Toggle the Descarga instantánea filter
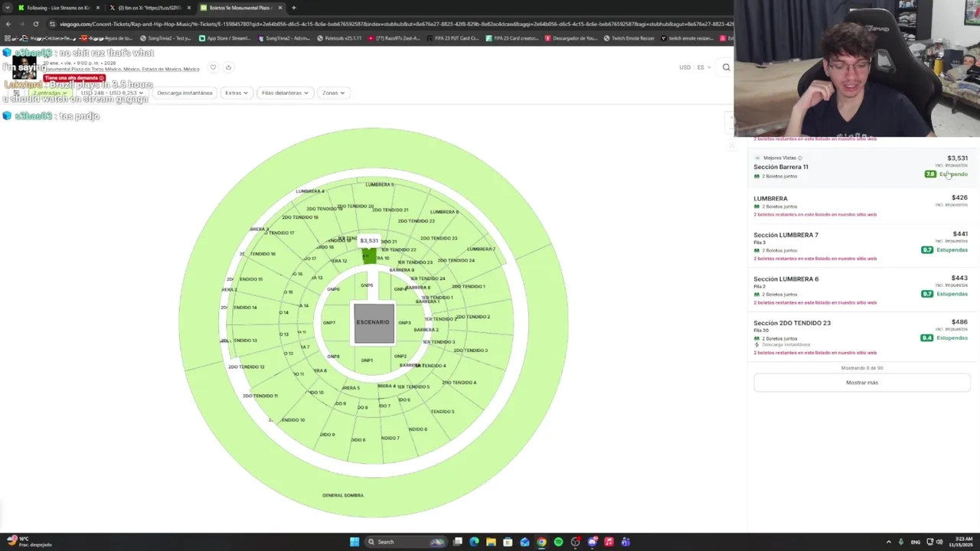 click(185, 93)
